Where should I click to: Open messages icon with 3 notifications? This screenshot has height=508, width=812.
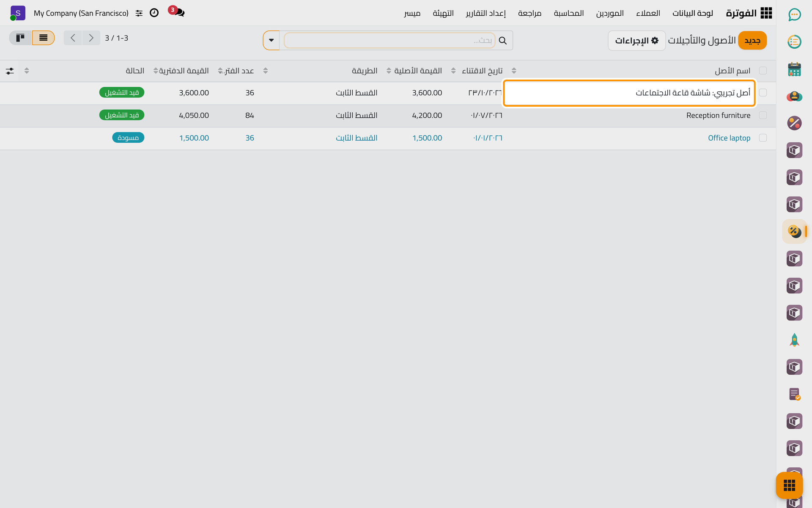click(177, 12)
